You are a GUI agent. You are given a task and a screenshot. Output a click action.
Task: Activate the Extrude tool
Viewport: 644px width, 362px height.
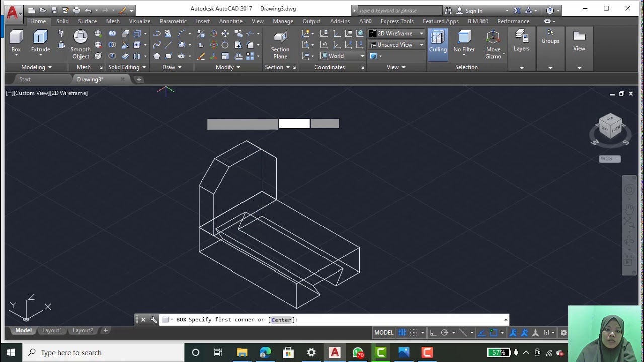pyautogui.click(x=40, y=41)
